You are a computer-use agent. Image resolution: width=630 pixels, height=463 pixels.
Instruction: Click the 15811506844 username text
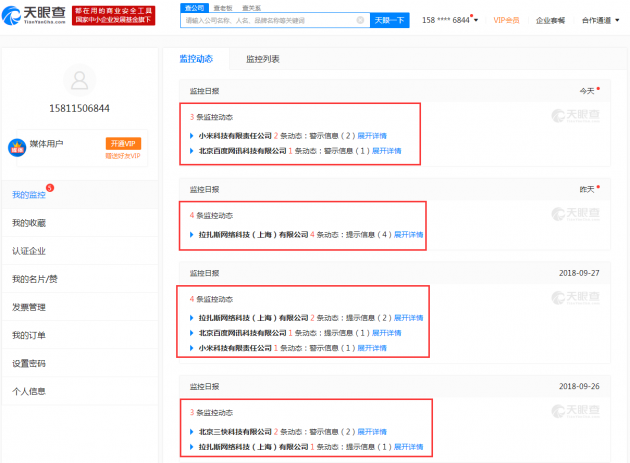[x=80, y=108]
